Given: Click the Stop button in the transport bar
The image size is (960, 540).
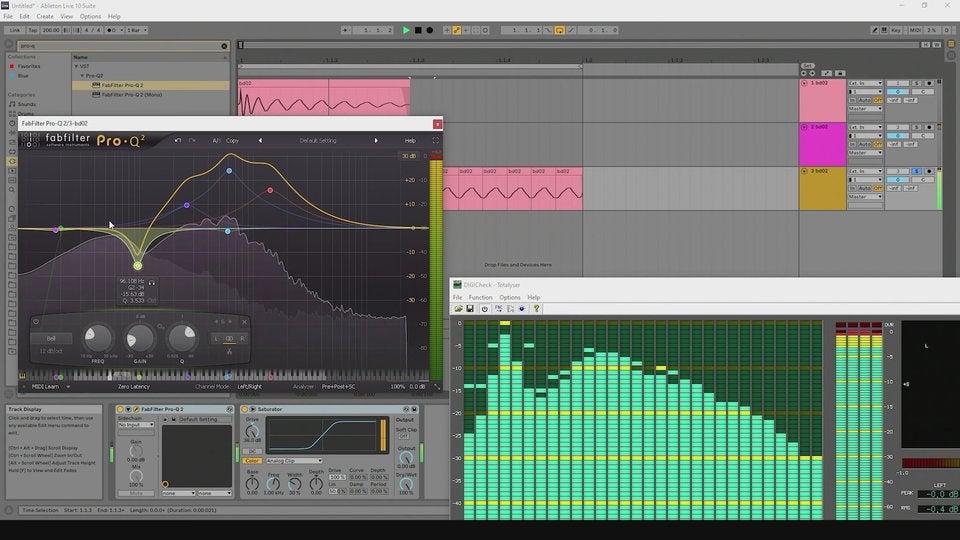Looking at the screenshot, I should coord(418,30).
